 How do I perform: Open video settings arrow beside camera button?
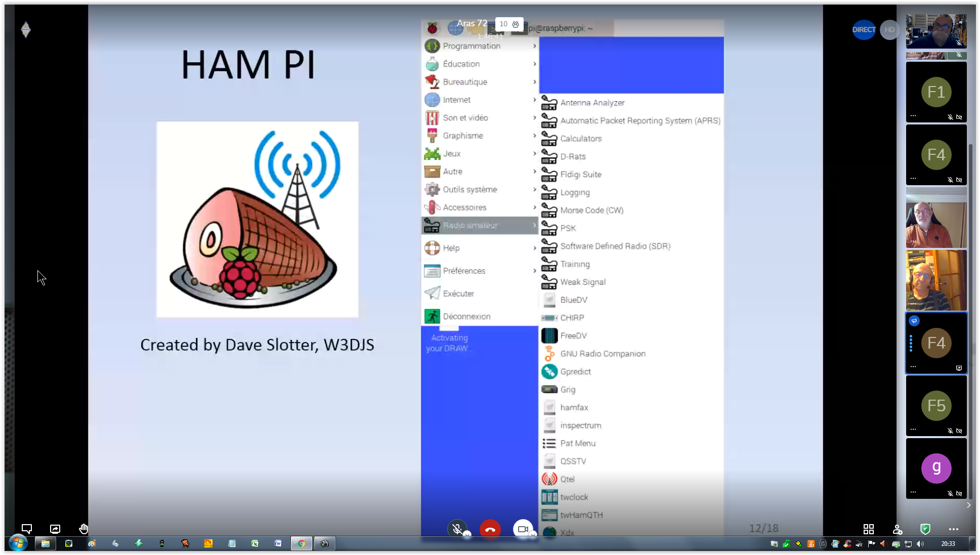point(533,534)
